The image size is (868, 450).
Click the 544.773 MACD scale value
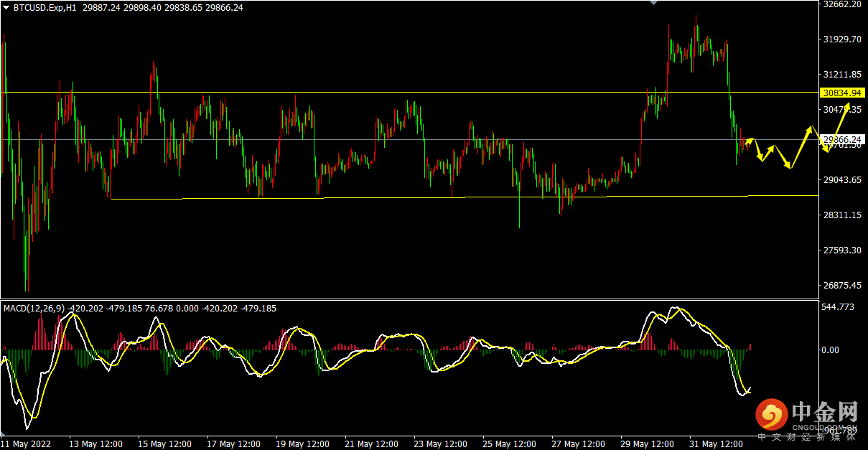point(837,307)
